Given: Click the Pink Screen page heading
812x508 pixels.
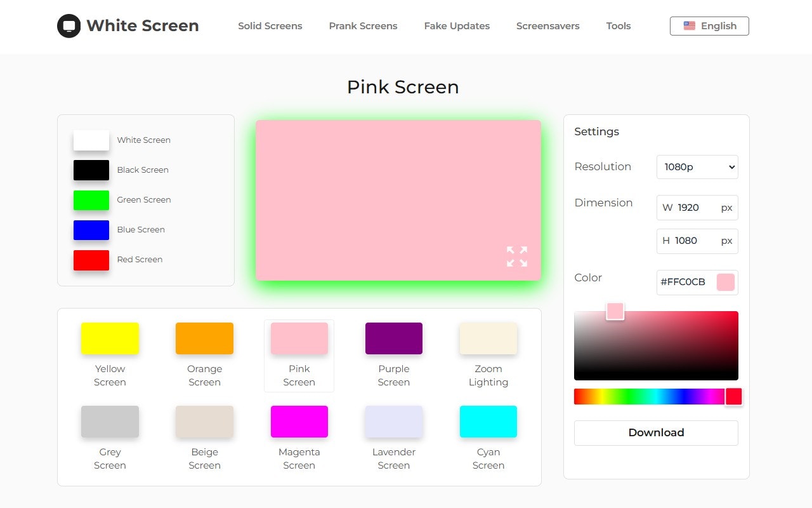Looking at the screenshot, I should 403,87.
